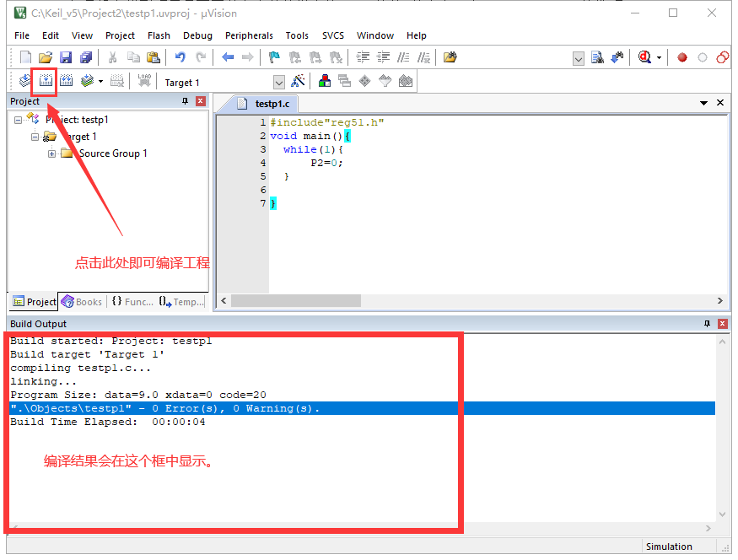Click the Rebuild all target files icon
The image size is (738, 560).
[67, 81]
